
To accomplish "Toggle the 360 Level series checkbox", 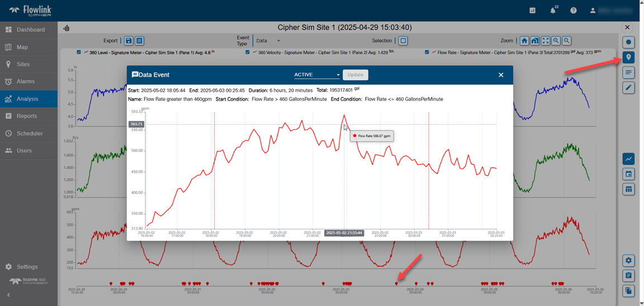I will coord(79,52).
